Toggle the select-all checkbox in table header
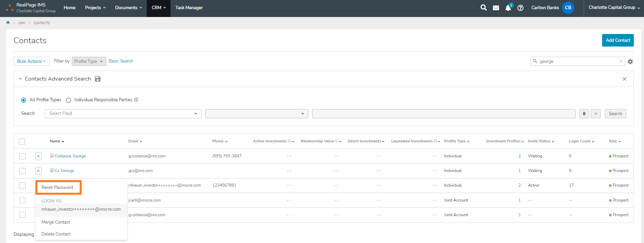 [x=22, y=141]
